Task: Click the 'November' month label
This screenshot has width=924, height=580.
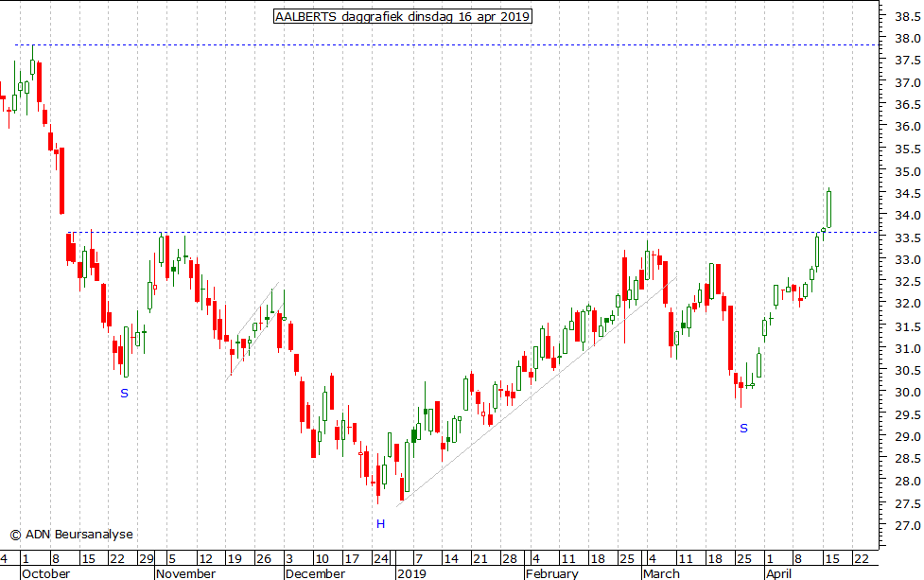Action: (185, 573)
